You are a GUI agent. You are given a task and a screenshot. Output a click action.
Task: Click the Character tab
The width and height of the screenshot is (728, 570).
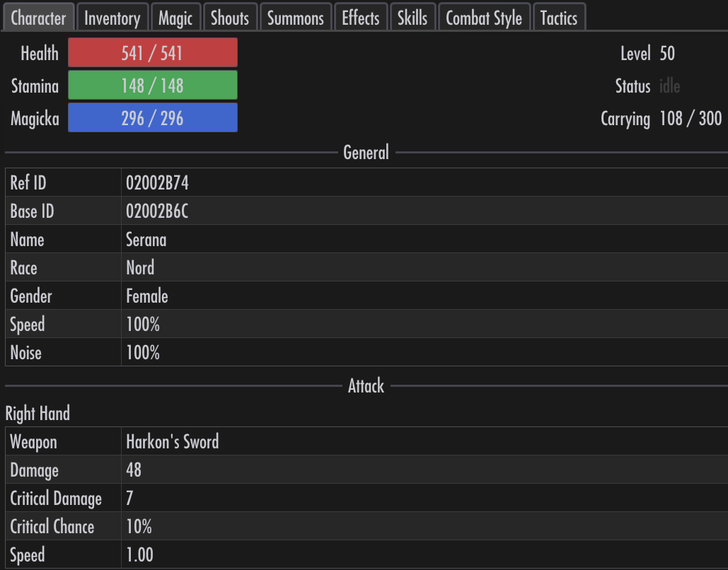(x=38, y=17)
